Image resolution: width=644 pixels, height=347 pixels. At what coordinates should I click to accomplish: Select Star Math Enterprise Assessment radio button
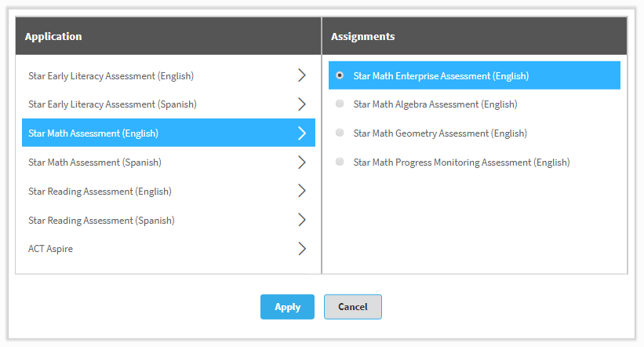[340, 75]
